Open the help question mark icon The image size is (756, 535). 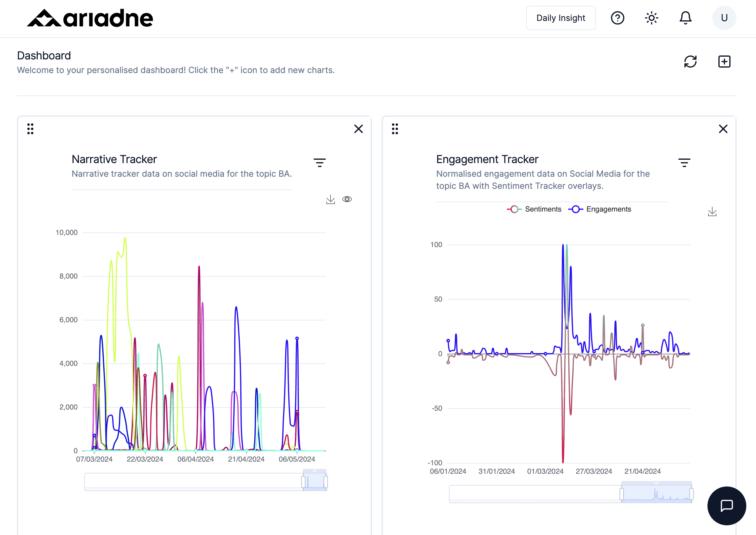(x=617, y=18)
